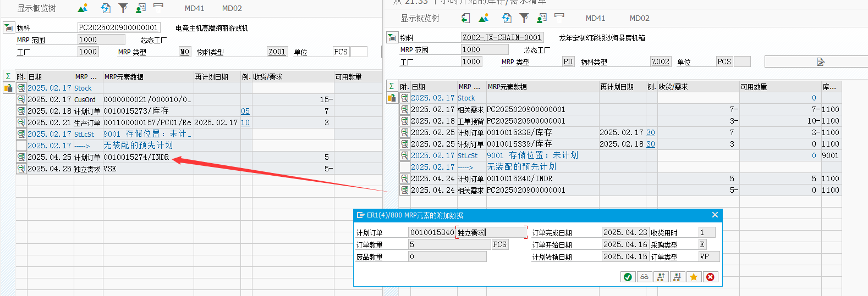Click the 独立需求 field in the dialog

coord(491,232)
